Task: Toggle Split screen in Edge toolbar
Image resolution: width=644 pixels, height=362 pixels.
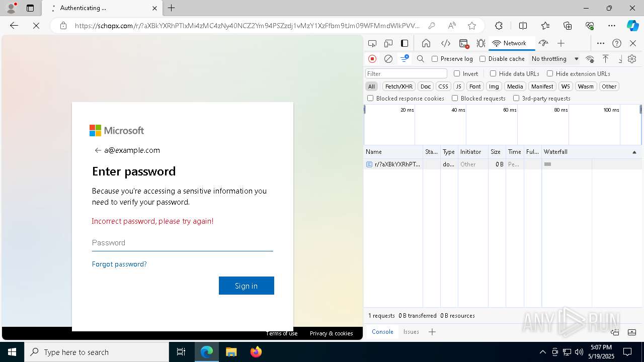Action: [523, 26]
